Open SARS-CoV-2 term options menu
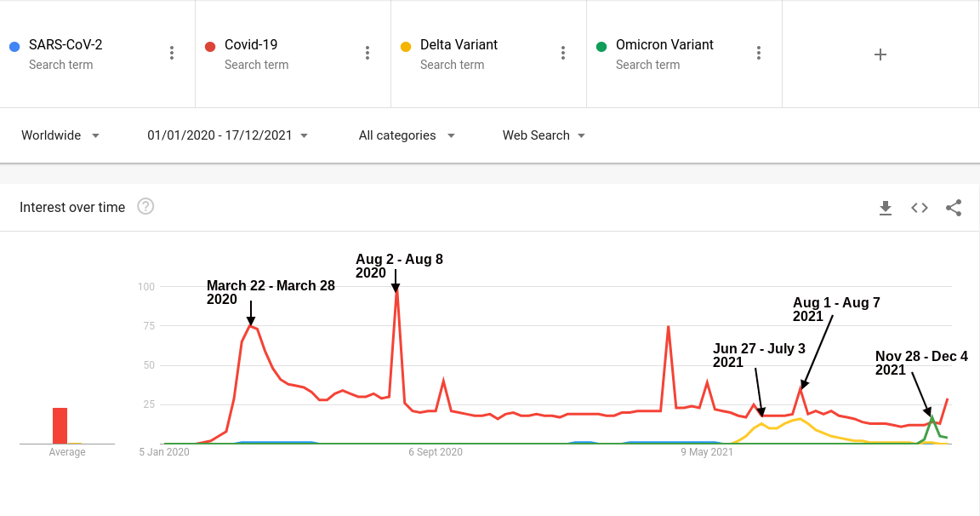The height and width of the screenshot is (516, 980). tap(172, 53)
